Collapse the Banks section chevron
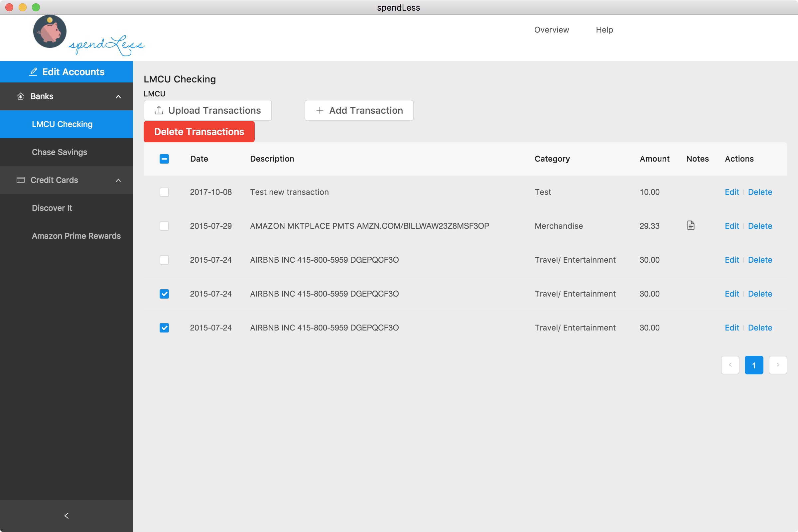This screenshot has height=532, width=798. click(118, 97)
